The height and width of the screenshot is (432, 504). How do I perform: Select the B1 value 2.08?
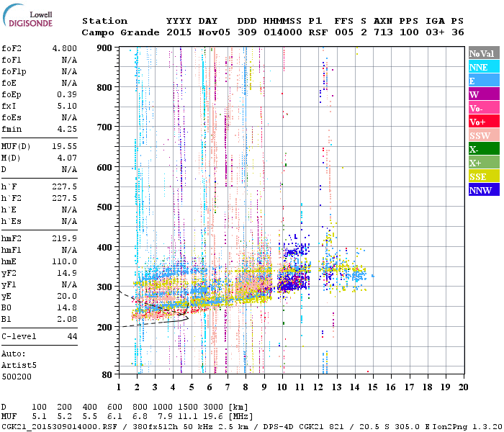pos(67,319)
